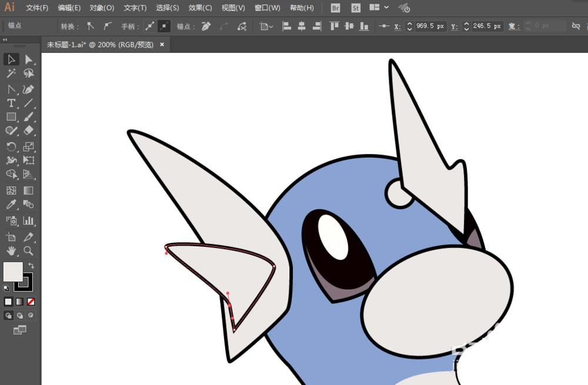Select the Lasso tool
588x385 pixels.
[28, 73]
